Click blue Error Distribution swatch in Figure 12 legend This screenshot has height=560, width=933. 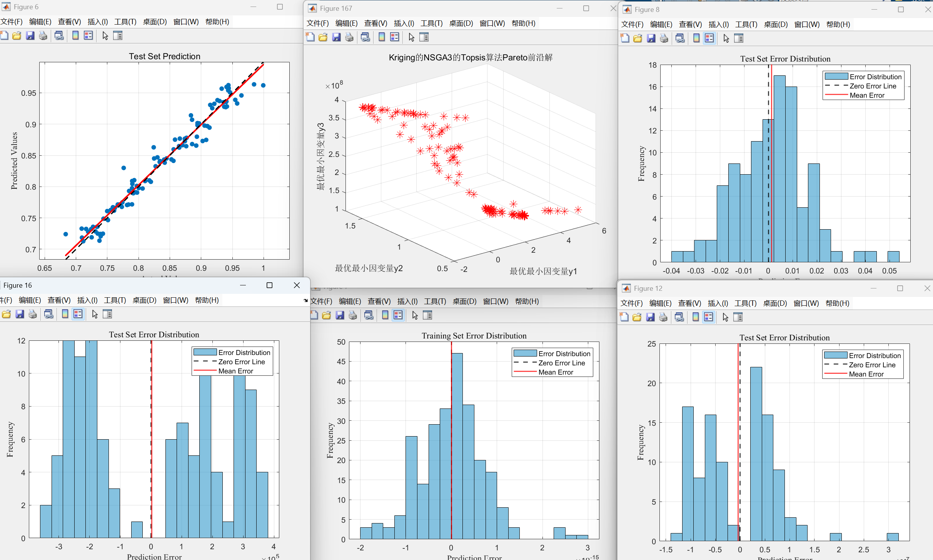coord(836,355)
